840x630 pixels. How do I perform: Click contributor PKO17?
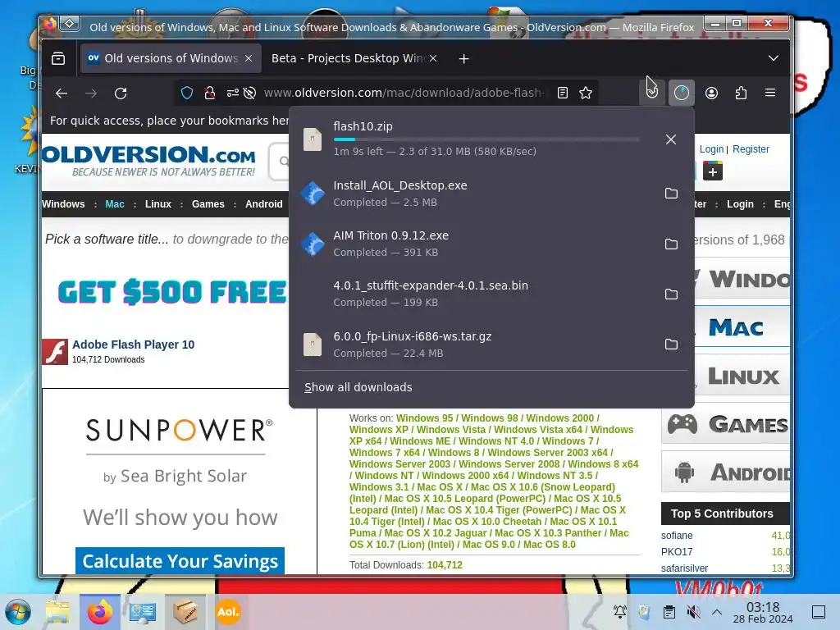(x=677, y=552)
